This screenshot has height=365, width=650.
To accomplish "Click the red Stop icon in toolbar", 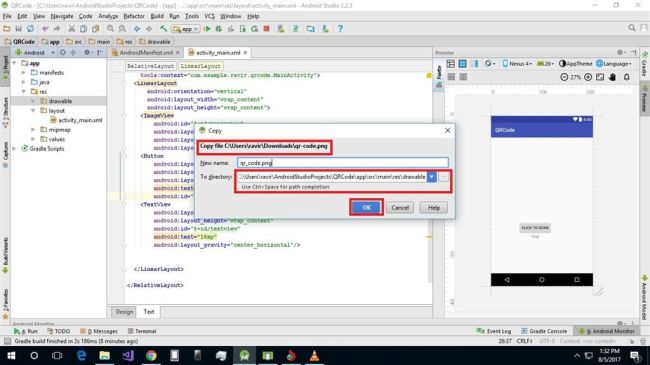I will coord(267,29).
